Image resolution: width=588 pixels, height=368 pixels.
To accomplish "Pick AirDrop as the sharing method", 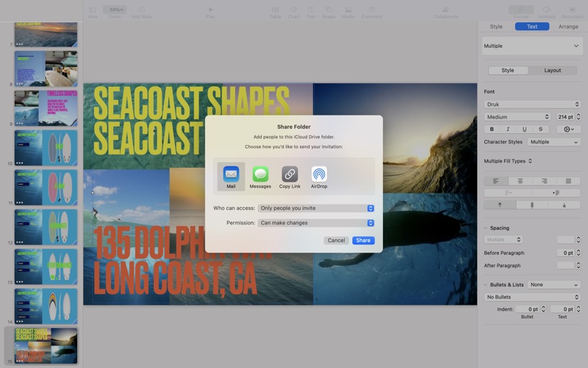I will click(319, 177).
